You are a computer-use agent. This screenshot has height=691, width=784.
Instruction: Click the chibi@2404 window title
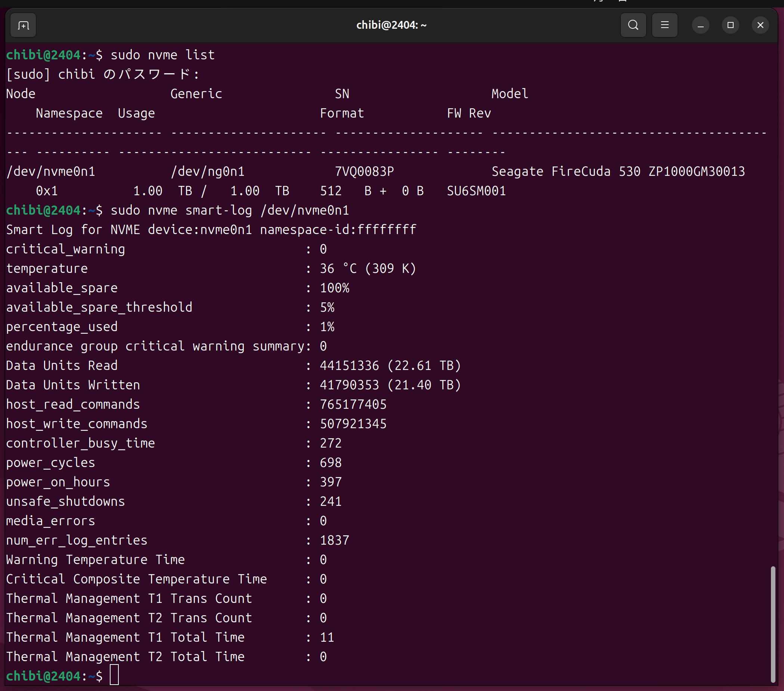[x=391, y=25]
